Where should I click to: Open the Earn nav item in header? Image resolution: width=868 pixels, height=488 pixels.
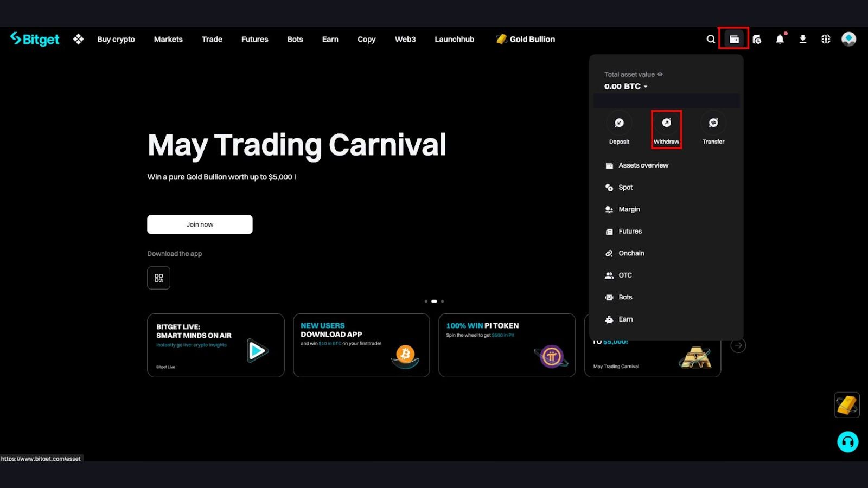point(330,39)
